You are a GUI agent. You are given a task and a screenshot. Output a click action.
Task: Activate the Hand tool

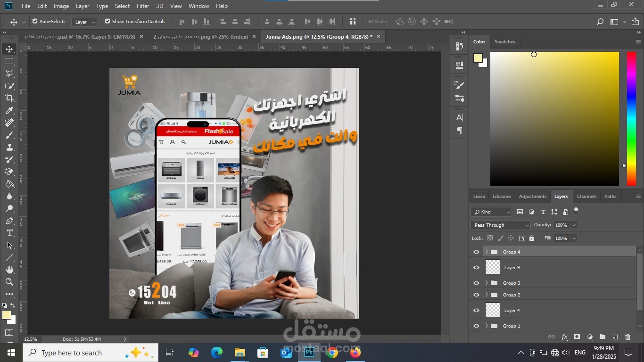[9, 270]
